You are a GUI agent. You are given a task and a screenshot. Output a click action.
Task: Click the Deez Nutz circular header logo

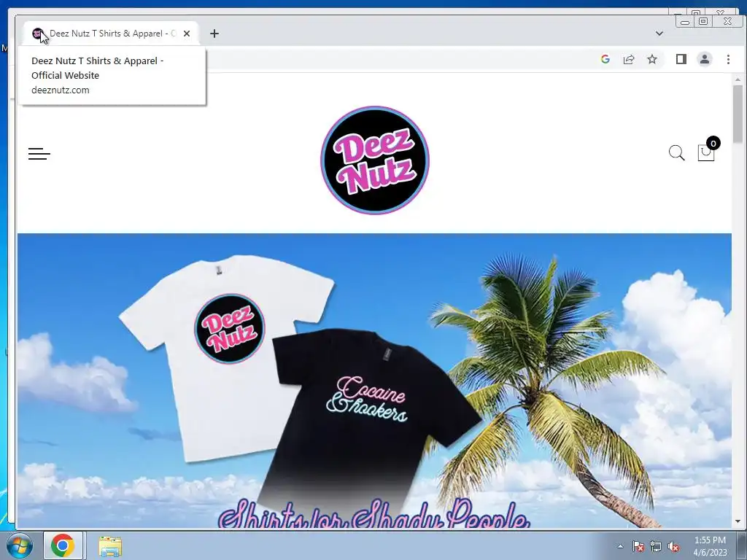coord(375,160)
